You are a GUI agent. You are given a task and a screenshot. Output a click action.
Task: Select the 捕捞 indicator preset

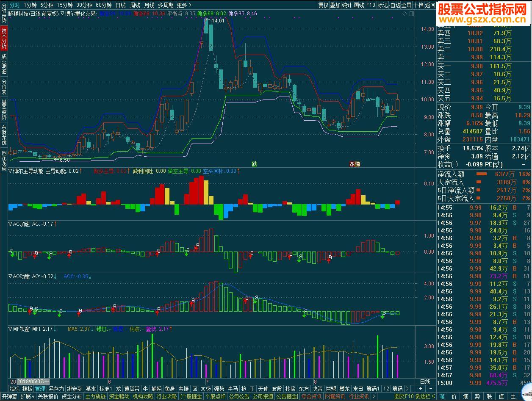(x=157, y=389)
